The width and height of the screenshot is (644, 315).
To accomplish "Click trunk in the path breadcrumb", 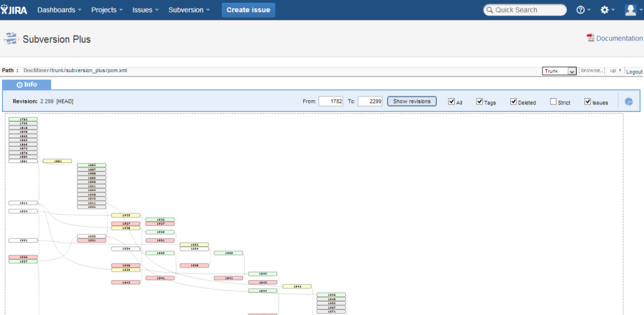I will 58,70.
